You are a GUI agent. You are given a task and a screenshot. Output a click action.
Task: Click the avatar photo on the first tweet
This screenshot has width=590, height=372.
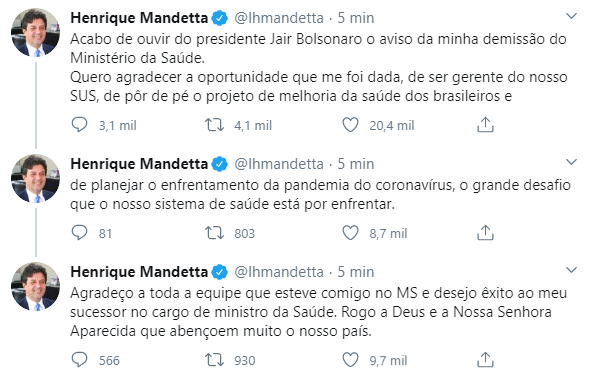tap(35, 32)
